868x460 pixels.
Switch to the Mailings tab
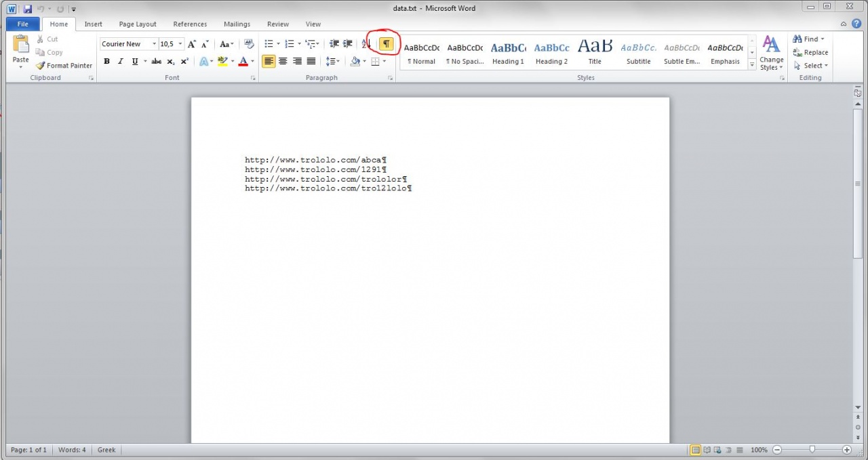click(x=237, y=24)
